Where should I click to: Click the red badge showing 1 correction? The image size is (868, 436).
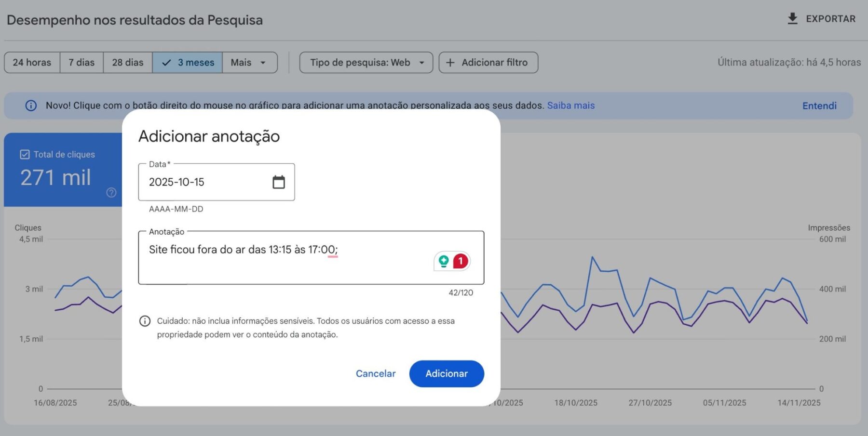click(x=460, y=261)
